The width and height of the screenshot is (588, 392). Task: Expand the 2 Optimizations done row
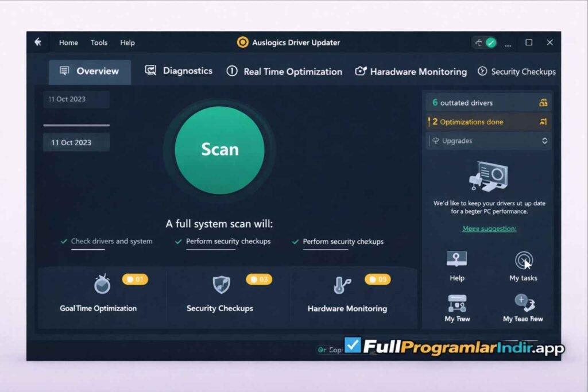pos(488,122)
